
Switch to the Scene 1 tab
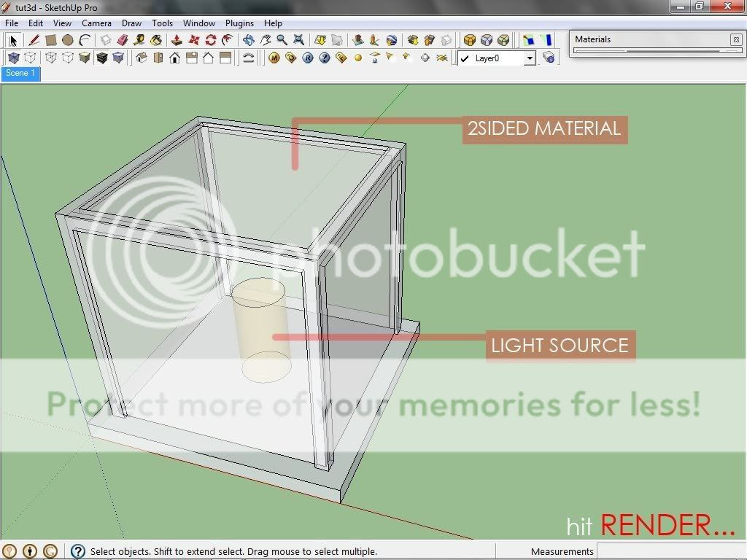pos(20,74)
